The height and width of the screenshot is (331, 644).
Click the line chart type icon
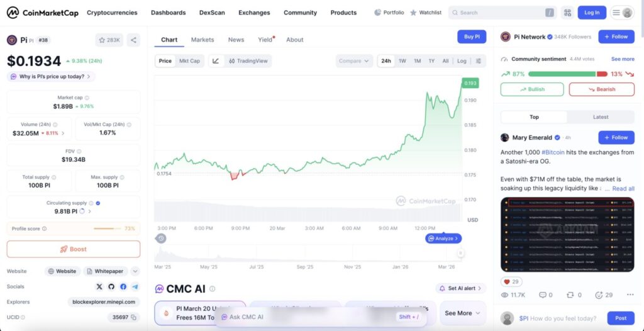pyautogui.click(x=216, y=61)
